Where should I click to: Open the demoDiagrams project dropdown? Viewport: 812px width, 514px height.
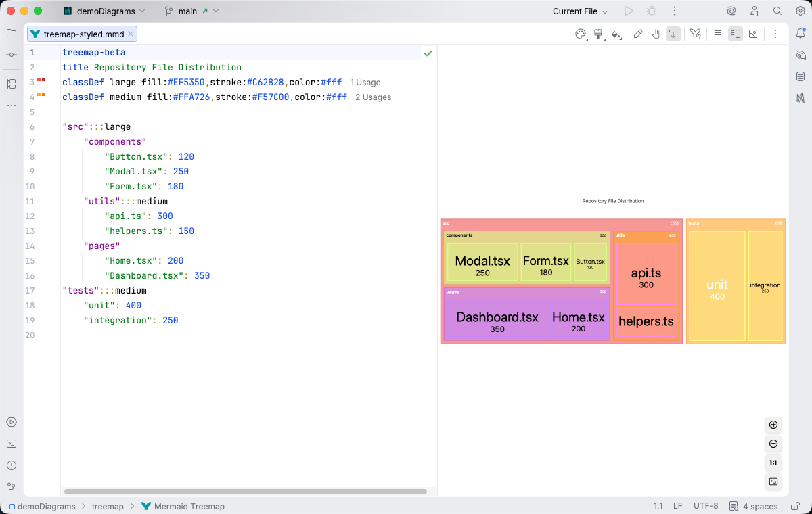104,11
